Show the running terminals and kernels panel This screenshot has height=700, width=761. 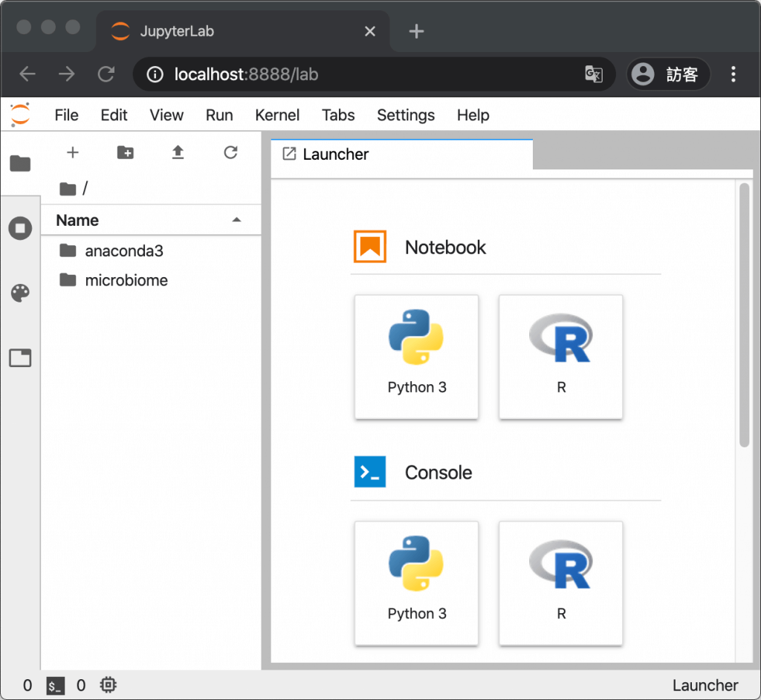click(x=20, y=228)
